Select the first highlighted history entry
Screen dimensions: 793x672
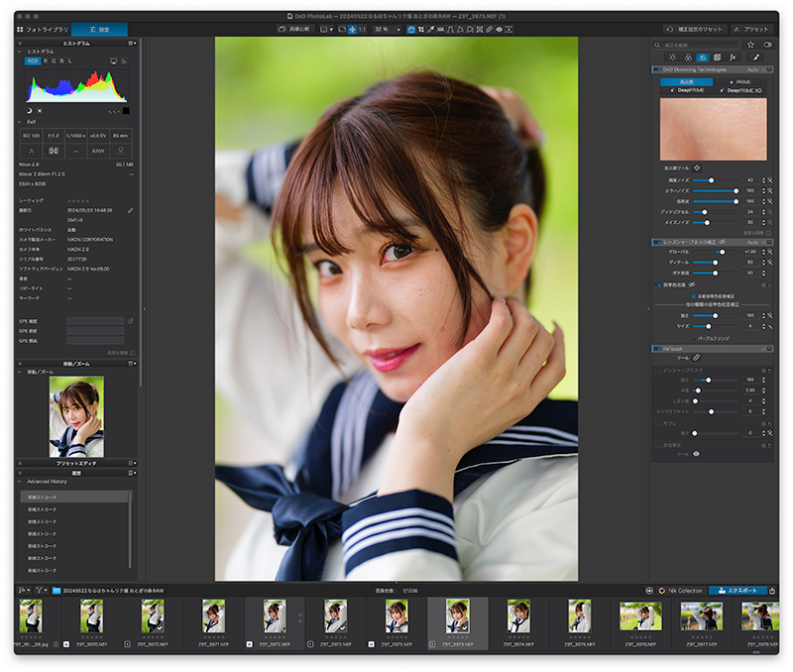click(x=74, y=497)
